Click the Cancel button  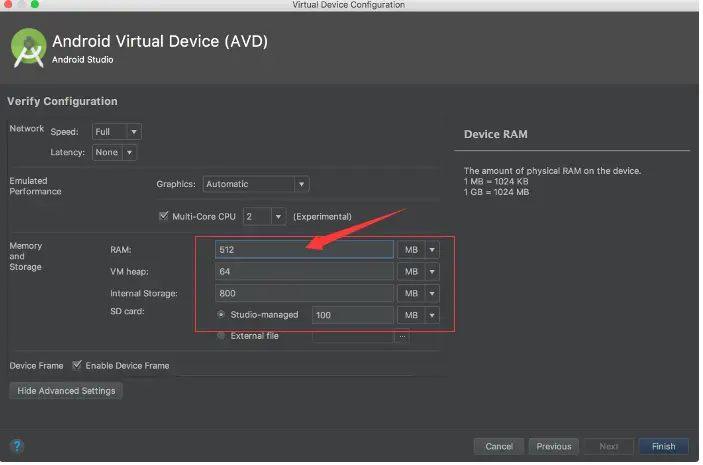click(x=499, y=446)
